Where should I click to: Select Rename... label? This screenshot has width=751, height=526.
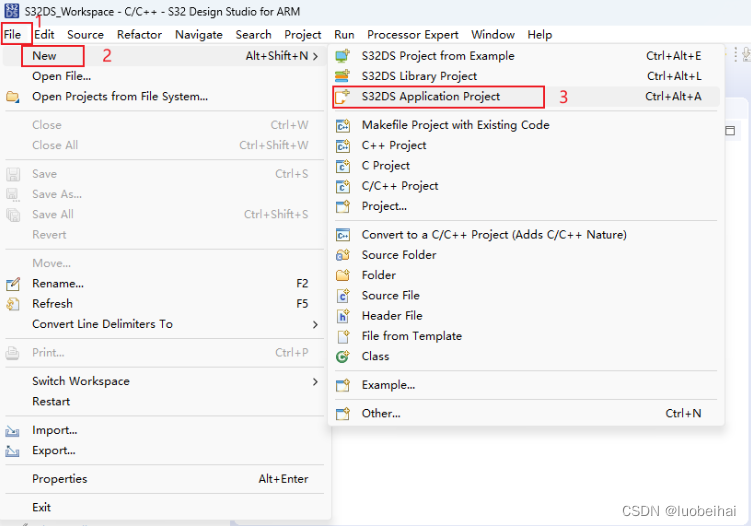coord(57,284)
